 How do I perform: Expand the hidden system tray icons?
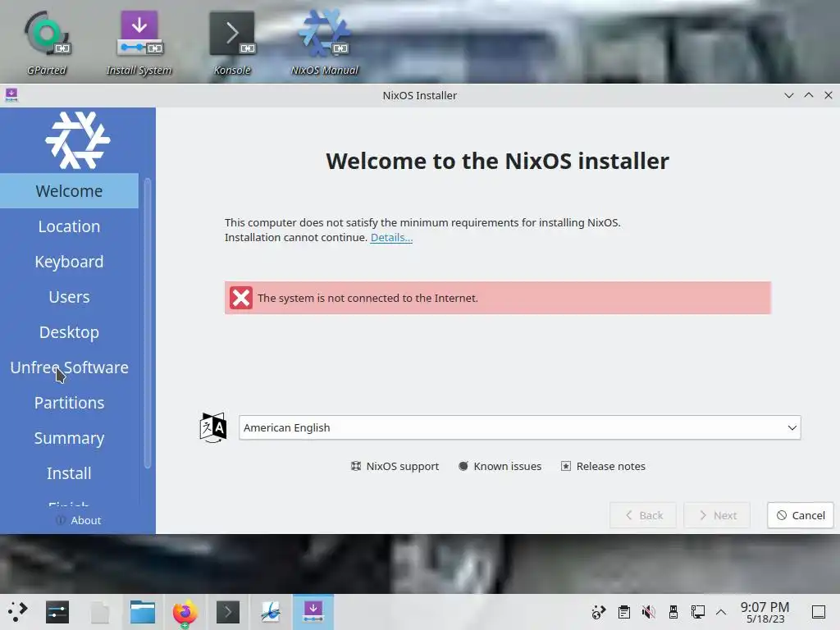pos(721,612)
